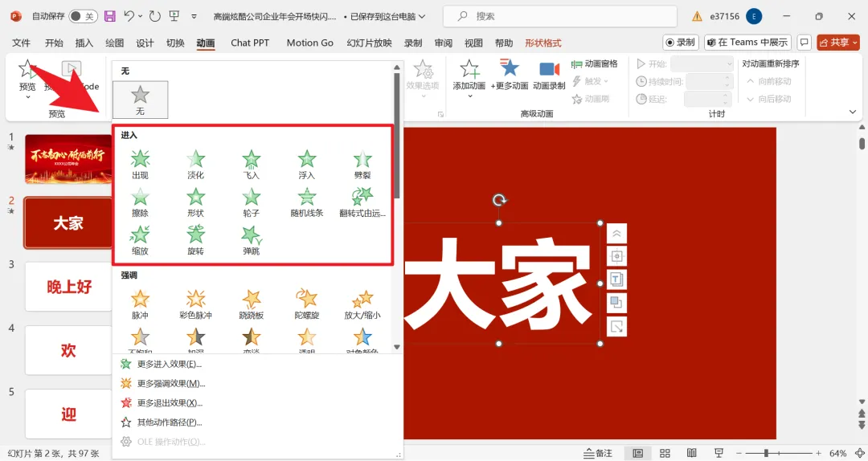
Task: Apply the 浮入 entrance effect
Action: click(x=307, y=165)
